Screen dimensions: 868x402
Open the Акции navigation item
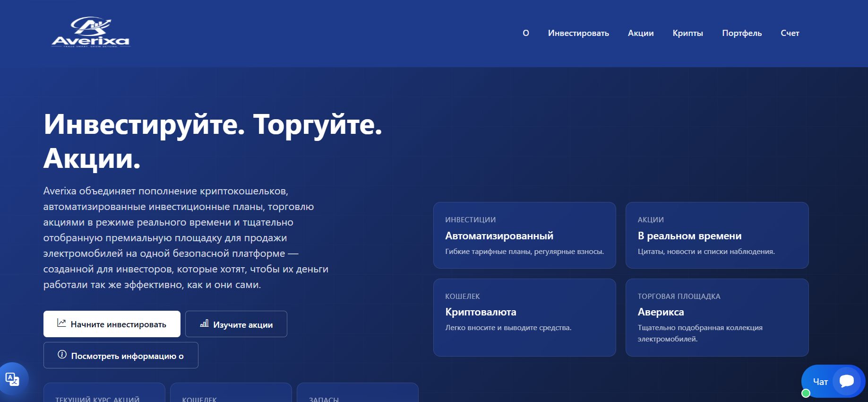pyautogui.click(x=641, y=33)
